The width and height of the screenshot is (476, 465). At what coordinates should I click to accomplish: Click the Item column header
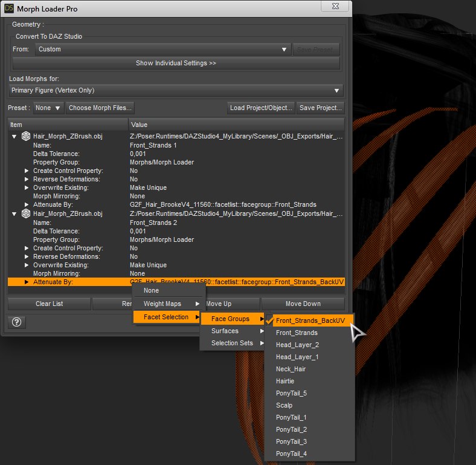68,125
